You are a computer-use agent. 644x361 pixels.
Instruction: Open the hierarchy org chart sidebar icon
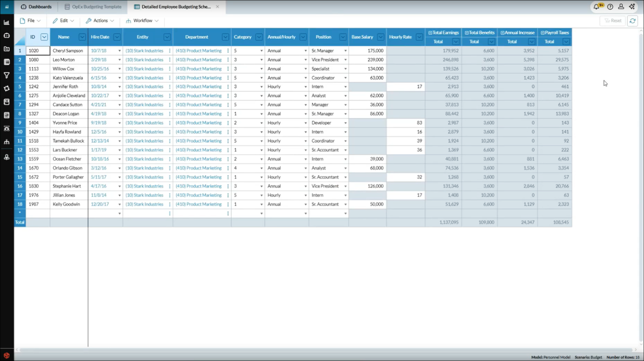(x=7, y=142)
